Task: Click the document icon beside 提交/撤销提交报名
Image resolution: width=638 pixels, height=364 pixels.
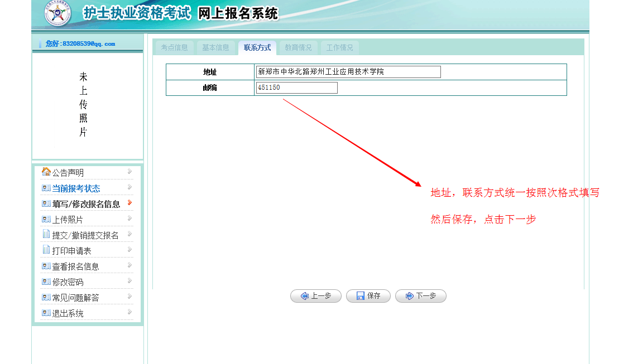Action: click(46, 234)
